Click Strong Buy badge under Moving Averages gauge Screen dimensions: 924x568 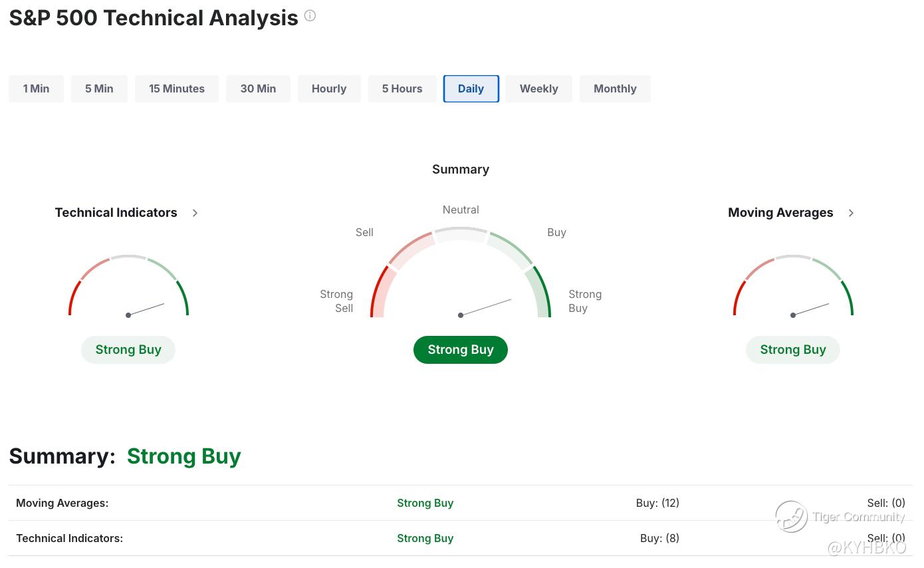(x=792, y=350)
